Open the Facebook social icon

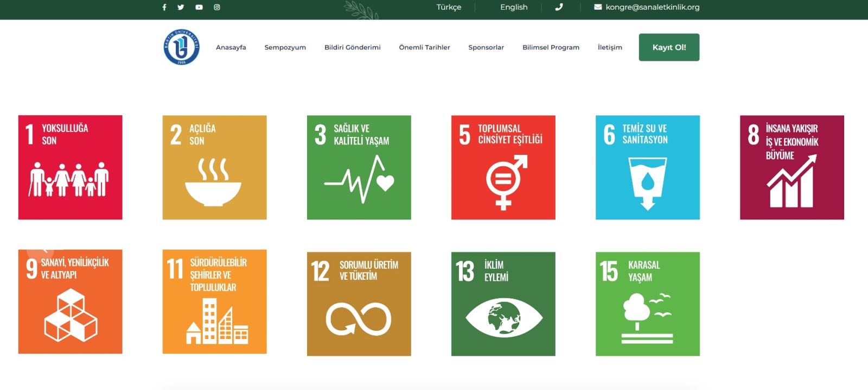coord(164,7)
